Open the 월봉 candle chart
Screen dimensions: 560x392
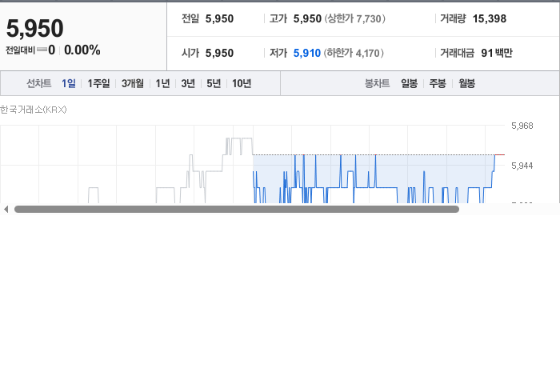click(x=466, y=83)
